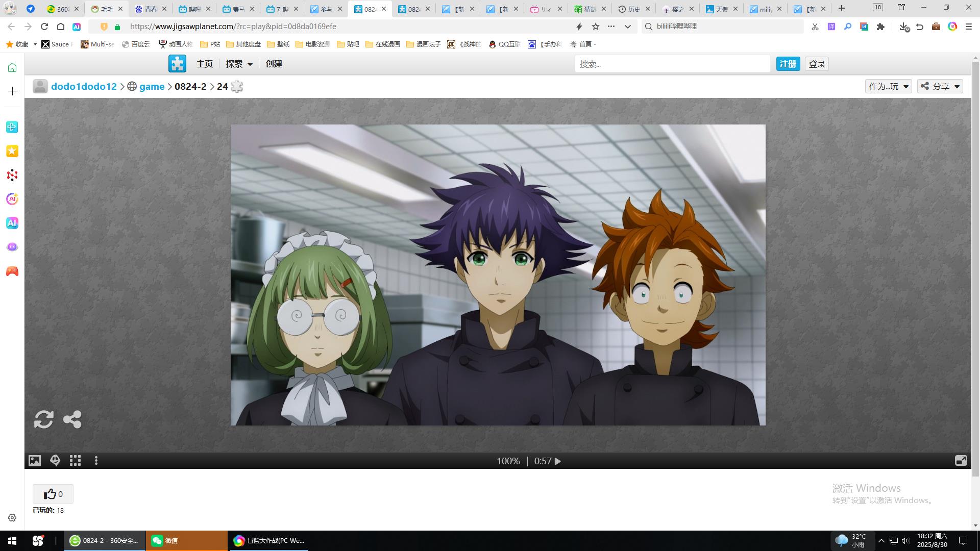
Task: Open the taskbar clock showing 18:32
Action: click(932, 540)
